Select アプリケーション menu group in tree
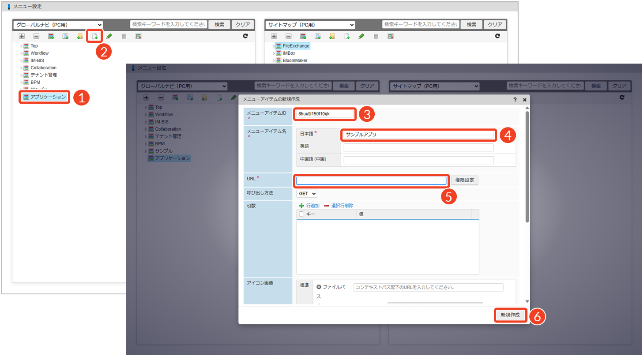Viewport: 644px width, 357px height. point(45,97)
